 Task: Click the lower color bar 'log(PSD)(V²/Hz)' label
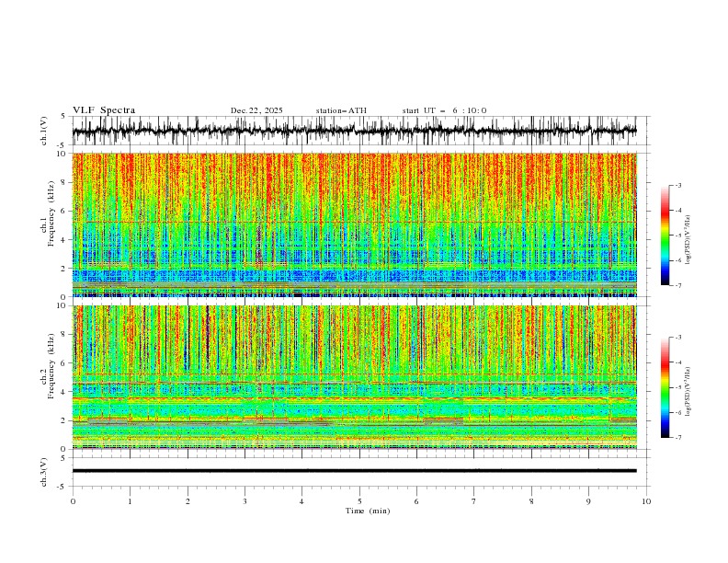(688, 391)
